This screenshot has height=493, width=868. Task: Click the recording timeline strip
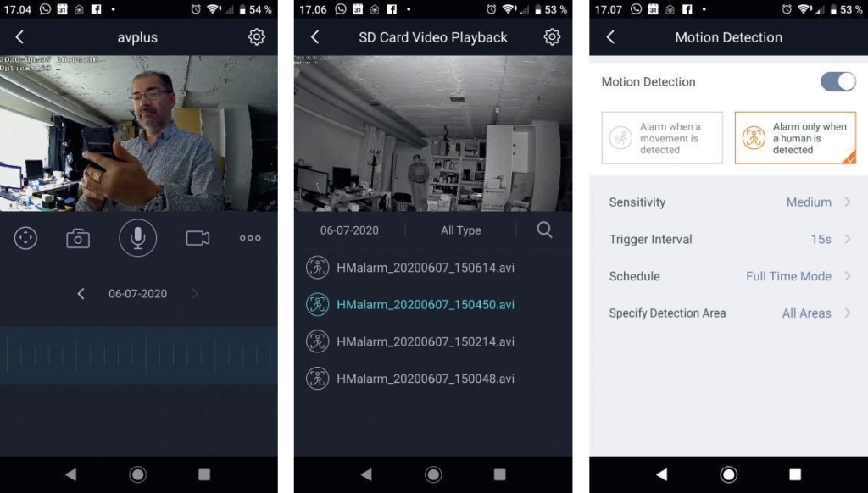coord(139,355)
